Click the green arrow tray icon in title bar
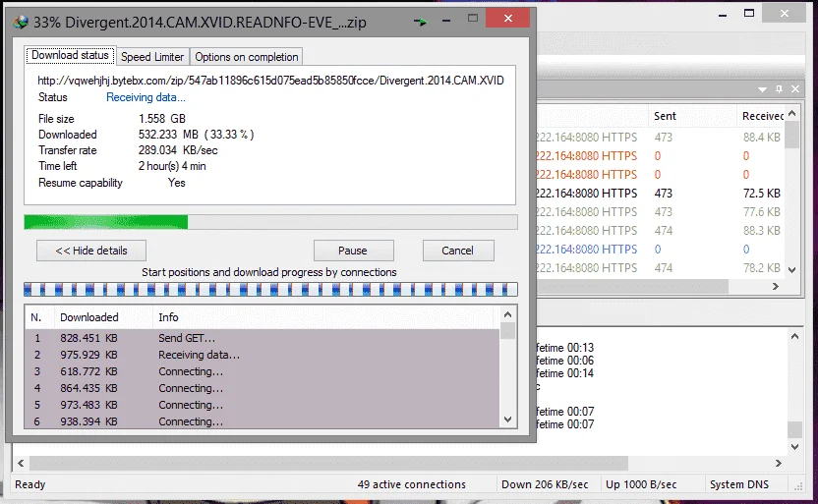 click(x=421, y=22)
